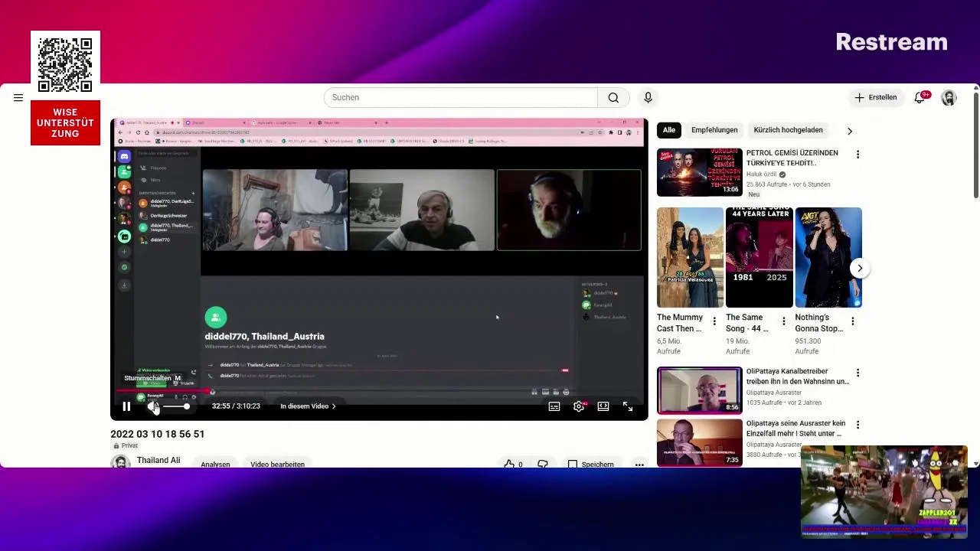Click the right webcam tile in Discord call

pyautogui.click(x=569, y=210)
